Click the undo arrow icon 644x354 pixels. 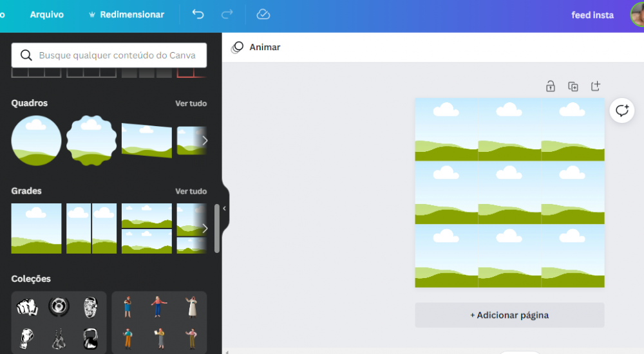pyautogui.click(x=198, y=14)
